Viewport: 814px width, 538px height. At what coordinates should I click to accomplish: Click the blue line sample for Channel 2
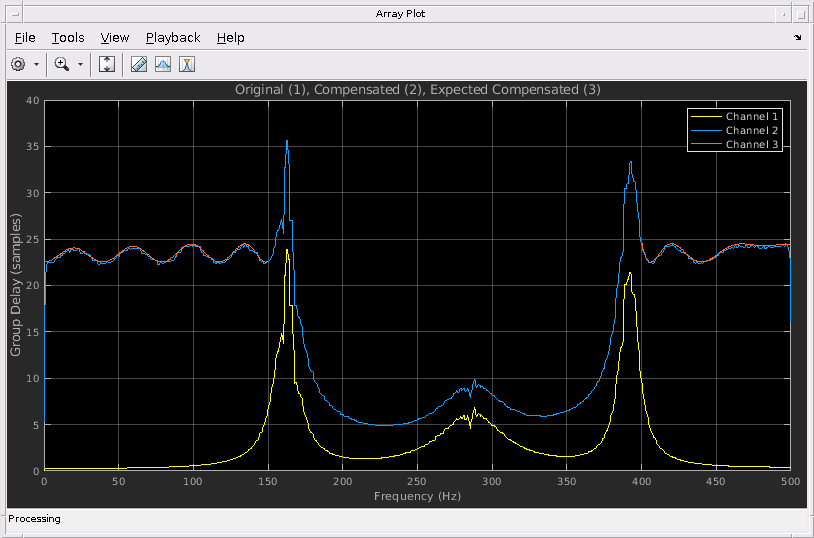point(706,130)
